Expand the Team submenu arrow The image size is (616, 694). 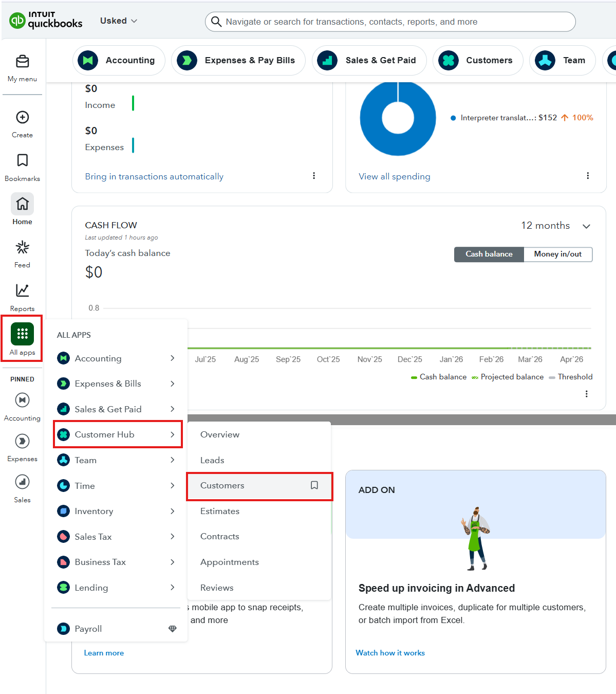(x=173, y=460)
